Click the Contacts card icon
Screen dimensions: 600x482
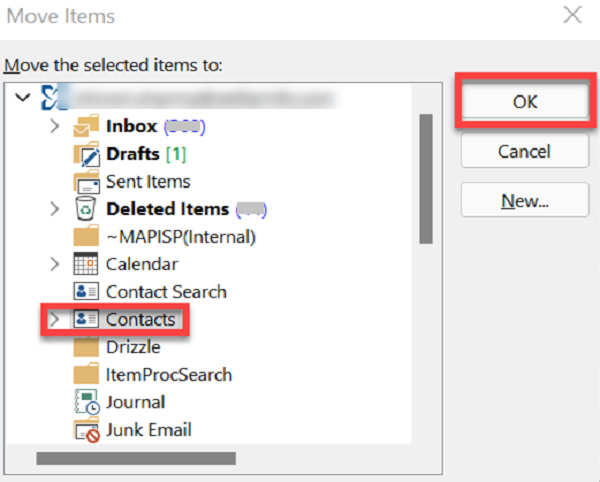coord(86,319)
